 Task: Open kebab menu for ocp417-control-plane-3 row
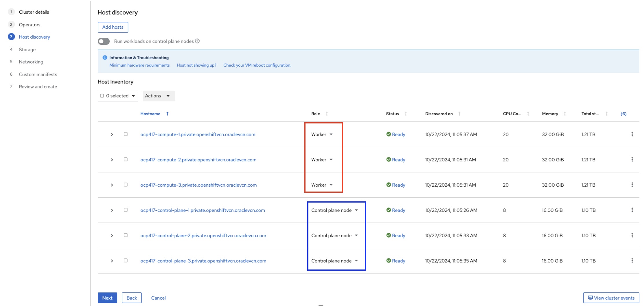coord(632,261)
